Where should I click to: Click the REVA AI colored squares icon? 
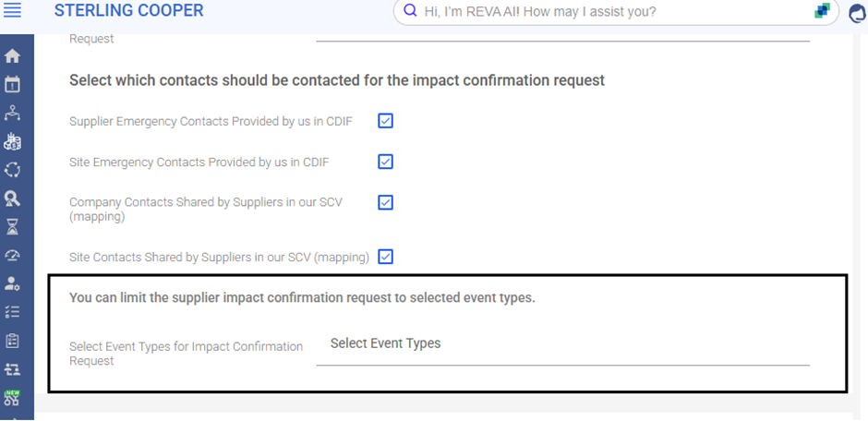[821, 12]
